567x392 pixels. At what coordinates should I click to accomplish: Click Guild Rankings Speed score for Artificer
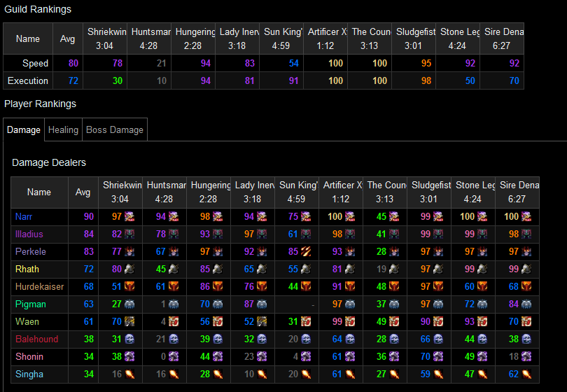(335, 63)
